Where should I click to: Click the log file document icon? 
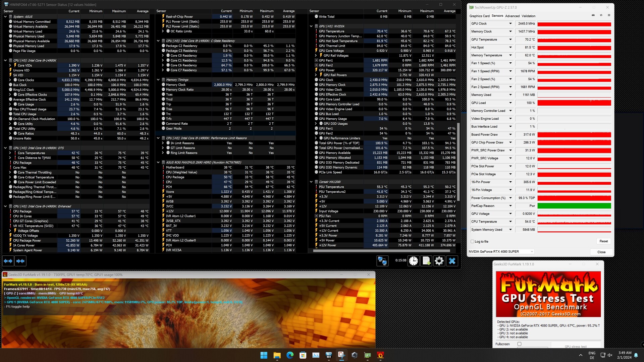[426, 261]
